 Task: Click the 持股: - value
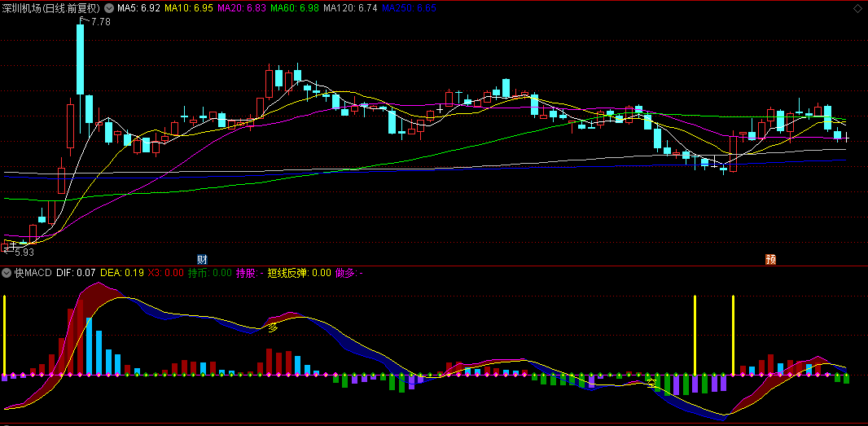250,273
